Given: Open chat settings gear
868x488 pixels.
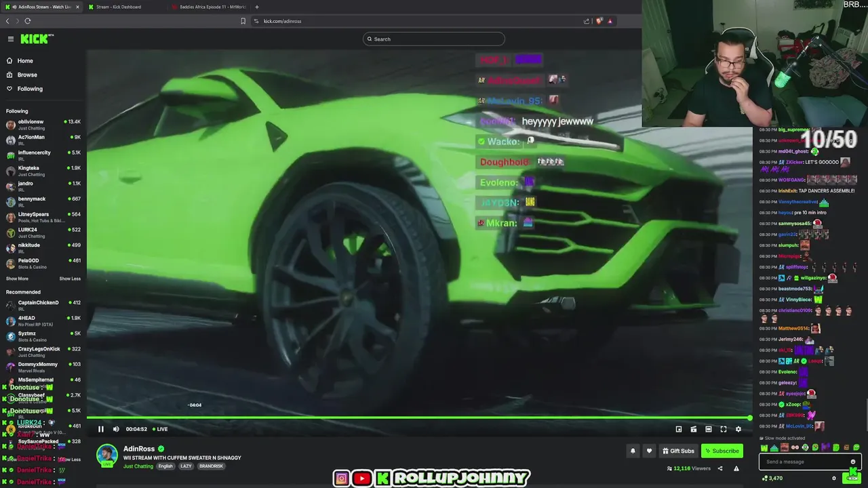Looking at the screenshot, I should pos(834,479).
